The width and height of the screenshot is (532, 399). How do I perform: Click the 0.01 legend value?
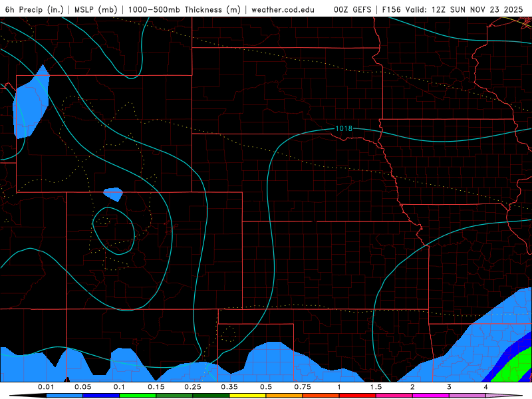point(46,387)
